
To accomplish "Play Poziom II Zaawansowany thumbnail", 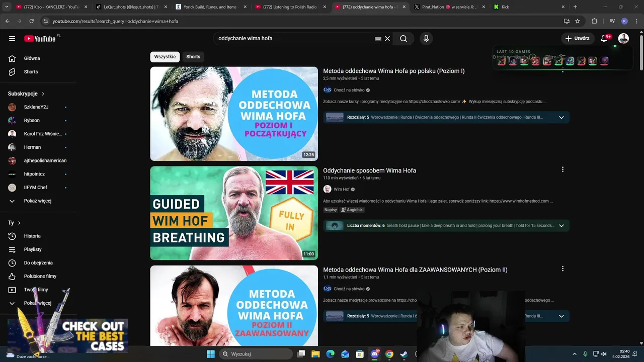I will tap(234, 305).
